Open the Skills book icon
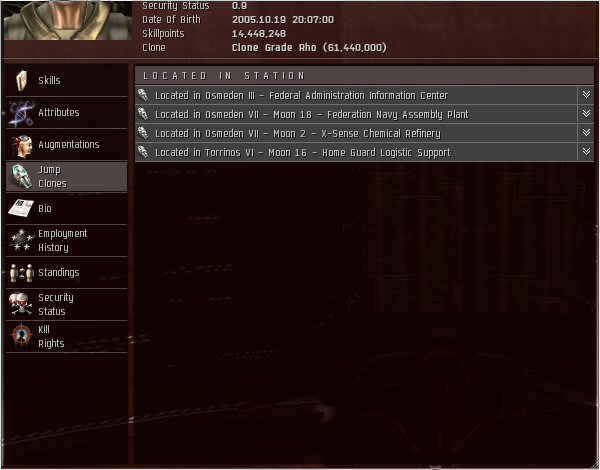The height and width of the screenshot is (470, 600). (x=22, y=81)
